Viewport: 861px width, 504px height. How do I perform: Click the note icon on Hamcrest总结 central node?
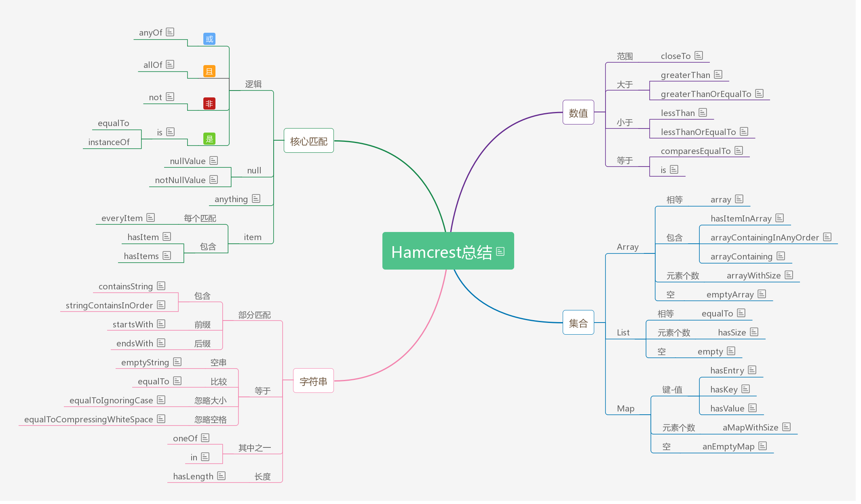tap(500, 251)
